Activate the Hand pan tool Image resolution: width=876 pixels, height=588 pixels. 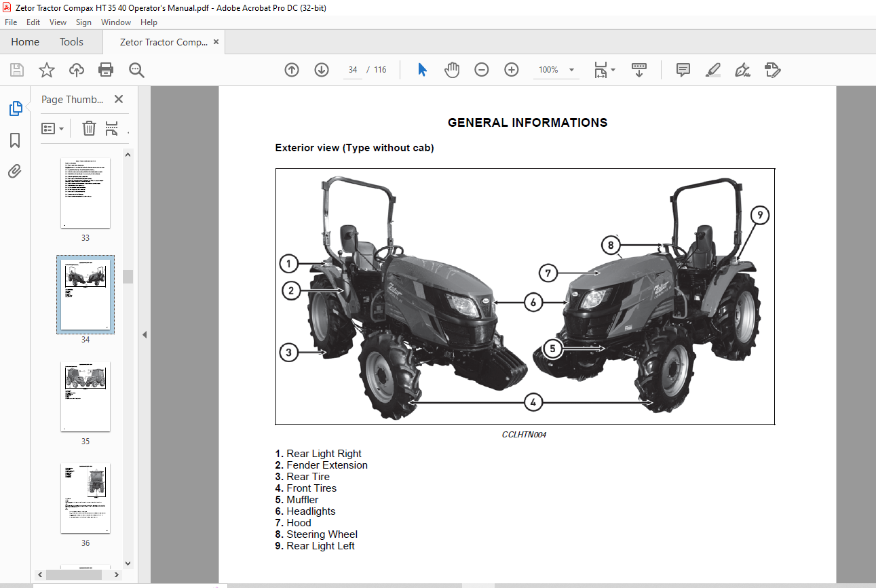[x=452, y=70]
